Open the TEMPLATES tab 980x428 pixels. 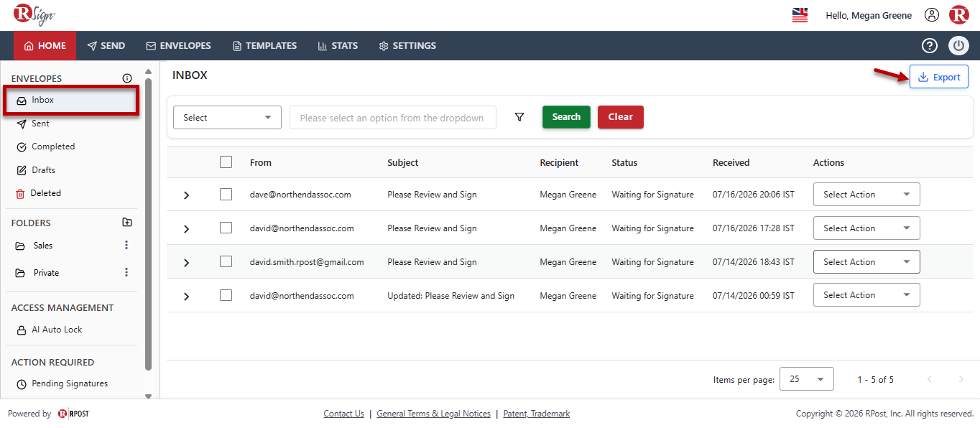265,46
